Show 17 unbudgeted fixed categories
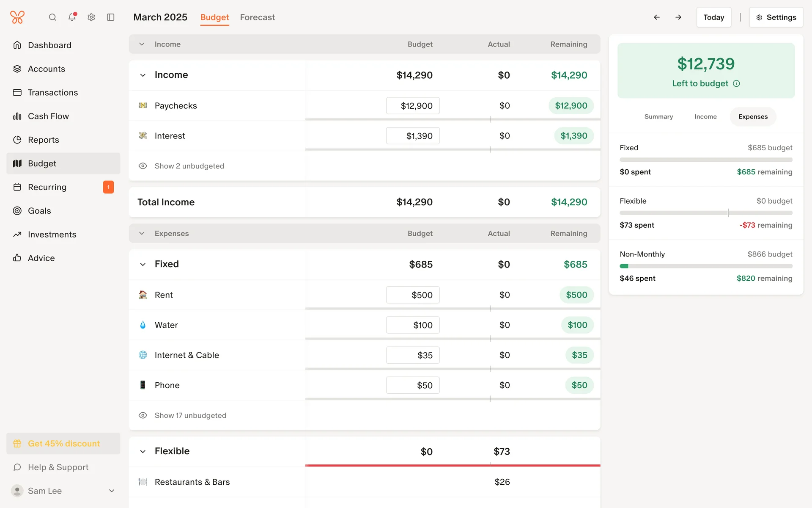812x508 pixels. click(x=190, y=415)
